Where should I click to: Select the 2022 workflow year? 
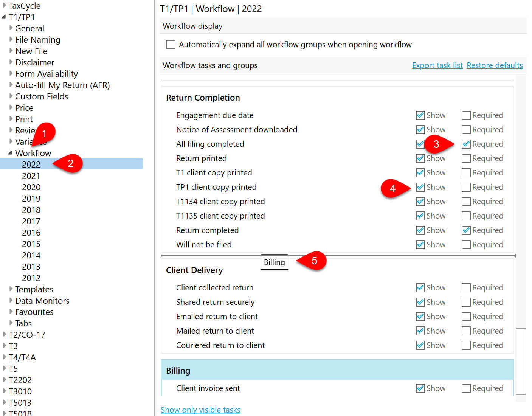31,165
